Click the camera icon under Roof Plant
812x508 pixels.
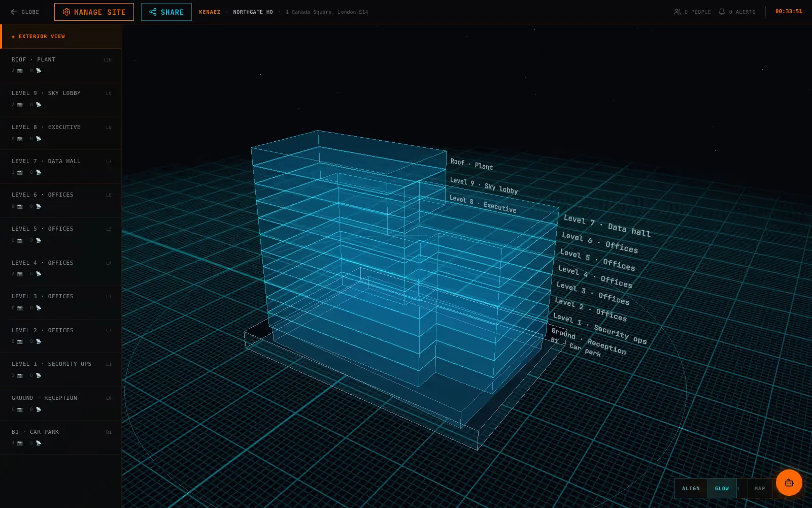pyautogui.click(x=20, y=71)
